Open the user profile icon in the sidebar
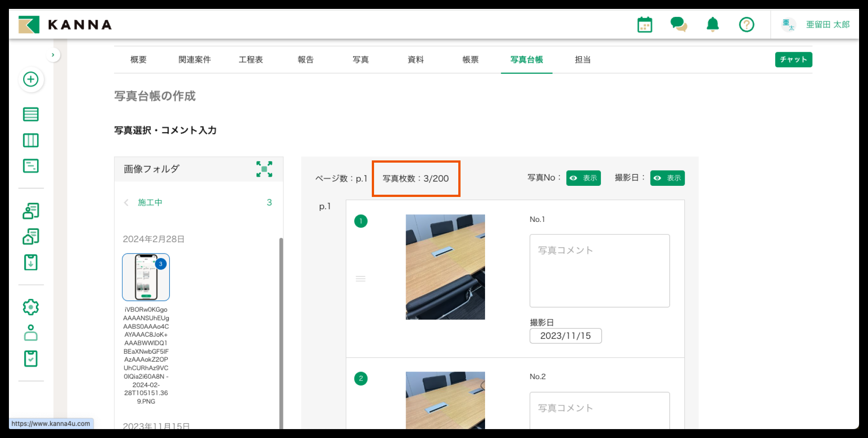The width and height of the screenshot is (868, 438). tap(31, 333)
